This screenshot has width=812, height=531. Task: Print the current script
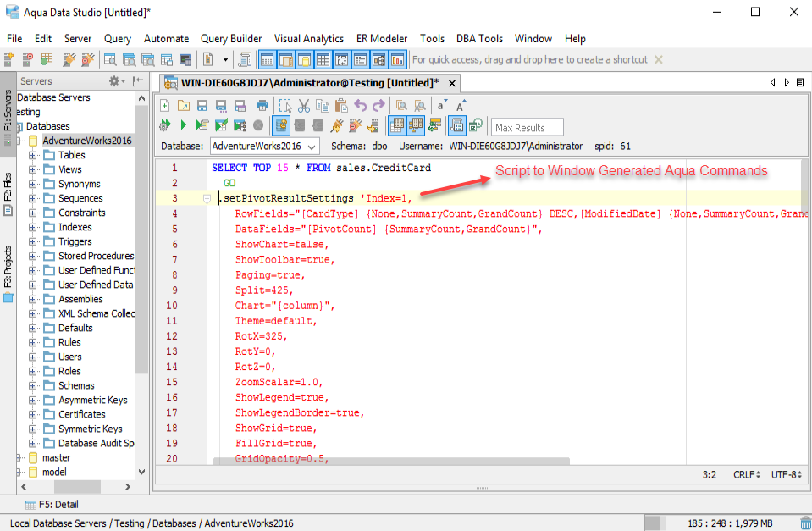[x=262, y=106]
